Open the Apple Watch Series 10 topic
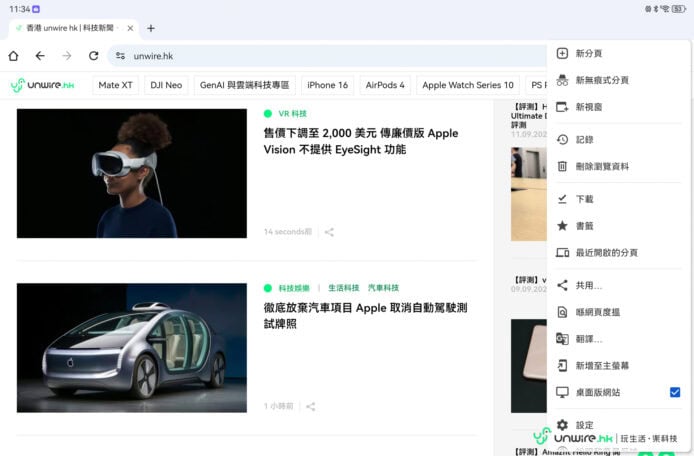Image resolution: width=694 pixels, height=456 pixels. pos(468,85)
